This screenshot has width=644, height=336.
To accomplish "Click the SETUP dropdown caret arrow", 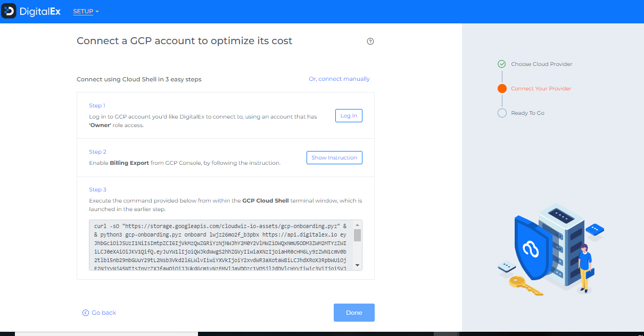I will (97, 12).
